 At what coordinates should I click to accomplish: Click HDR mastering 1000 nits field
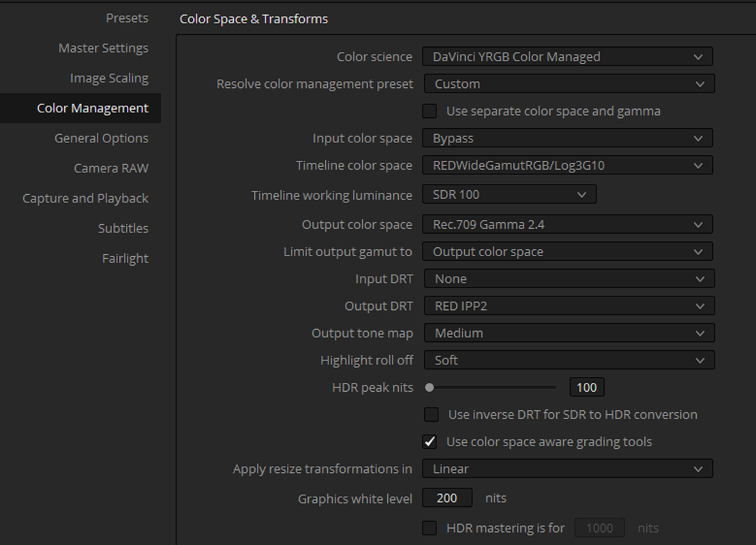[600, 528]
